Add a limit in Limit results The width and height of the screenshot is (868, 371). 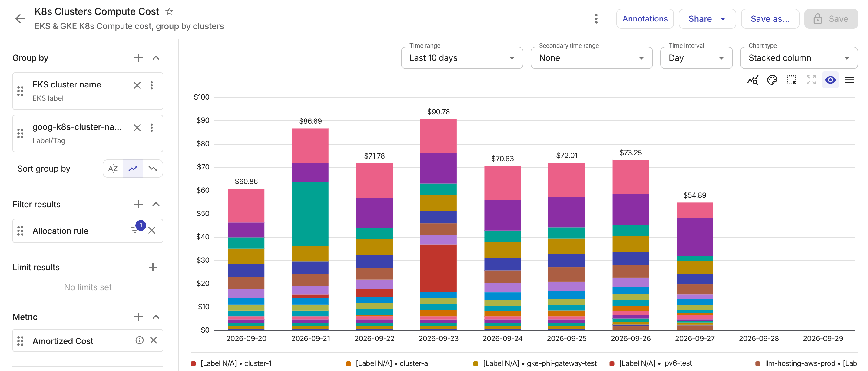153,267
